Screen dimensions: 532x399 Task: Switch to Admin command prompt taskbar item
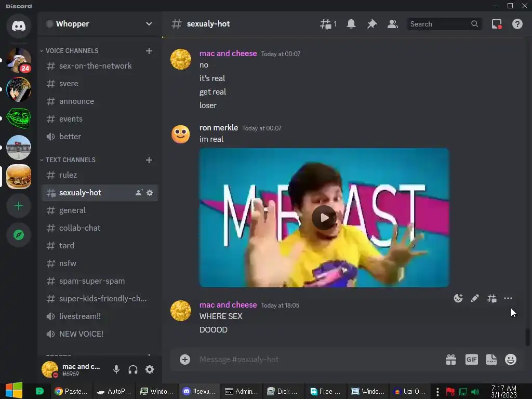[241, 391]
